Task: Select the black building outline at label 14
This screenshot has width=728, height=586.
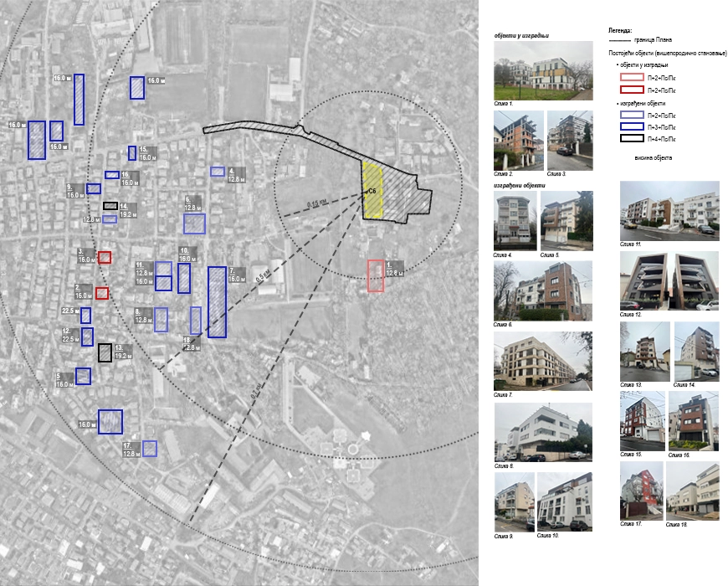Action: click(110, 206)
